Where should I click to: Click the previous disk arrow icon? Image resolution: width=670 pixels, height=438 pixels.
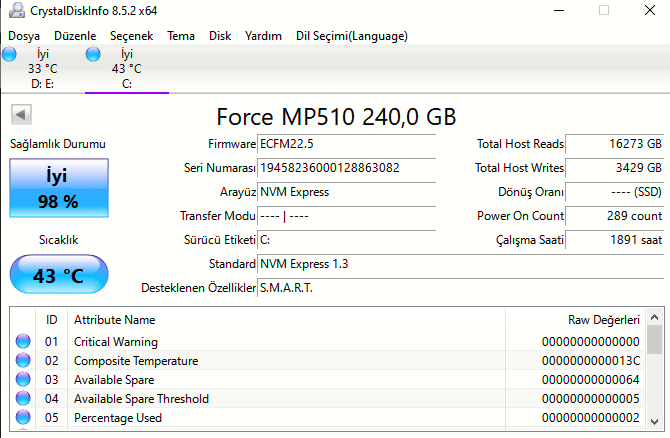(x=19, y=115)
